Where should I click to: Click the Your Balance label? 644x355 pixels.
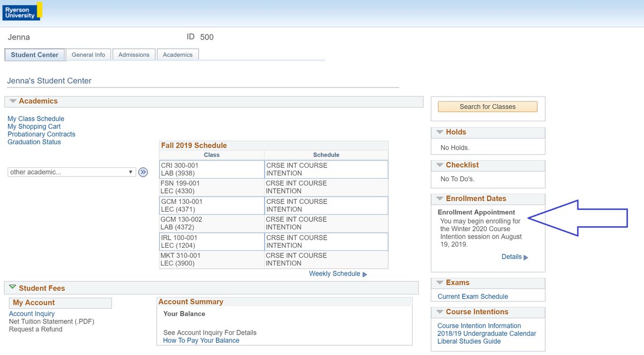[x=184, y=314]
